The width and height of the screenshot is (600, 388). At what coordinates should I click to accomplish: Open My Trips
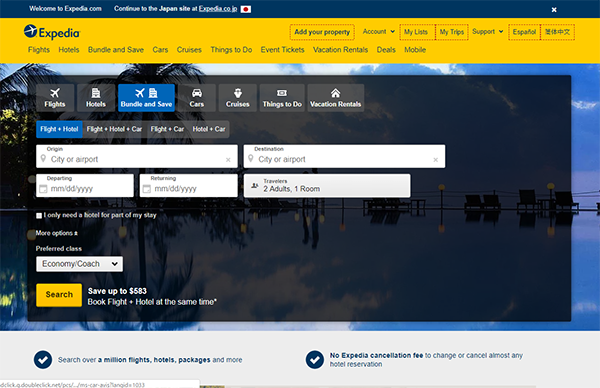point(452,32)
